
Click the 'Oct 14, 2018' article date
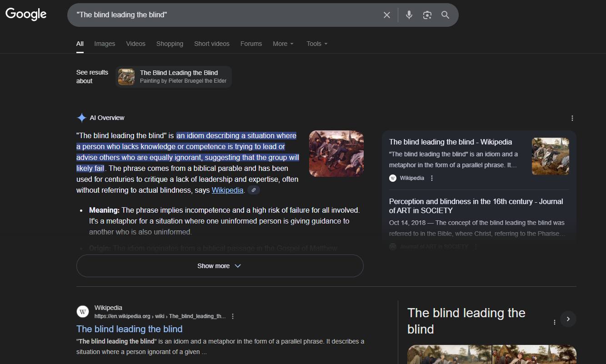pos(407,223)
